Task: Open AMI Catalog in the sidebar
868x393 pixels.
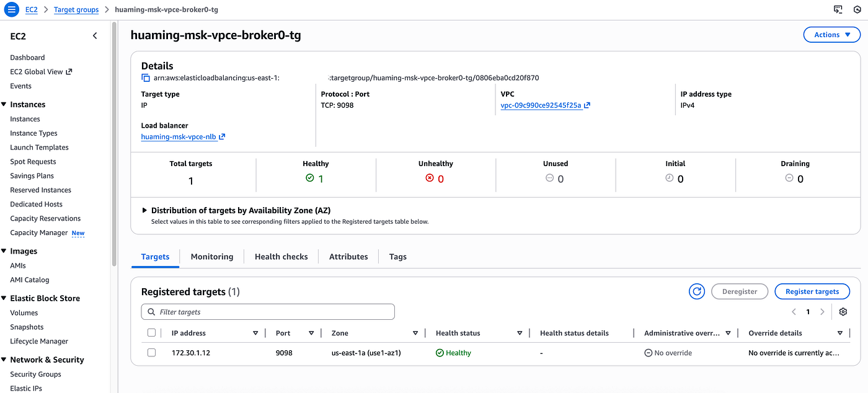Action: [29, 280]
